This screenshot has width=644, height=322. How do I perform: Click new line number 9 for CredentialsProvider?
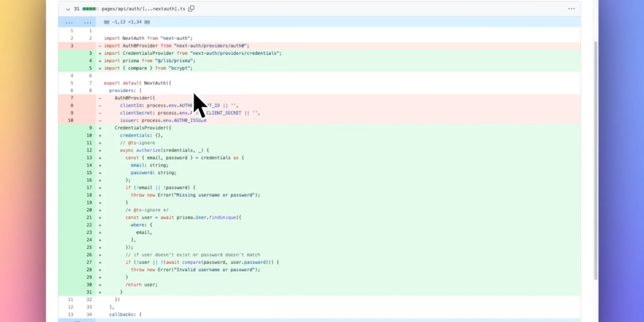click(x=89, y=128)
